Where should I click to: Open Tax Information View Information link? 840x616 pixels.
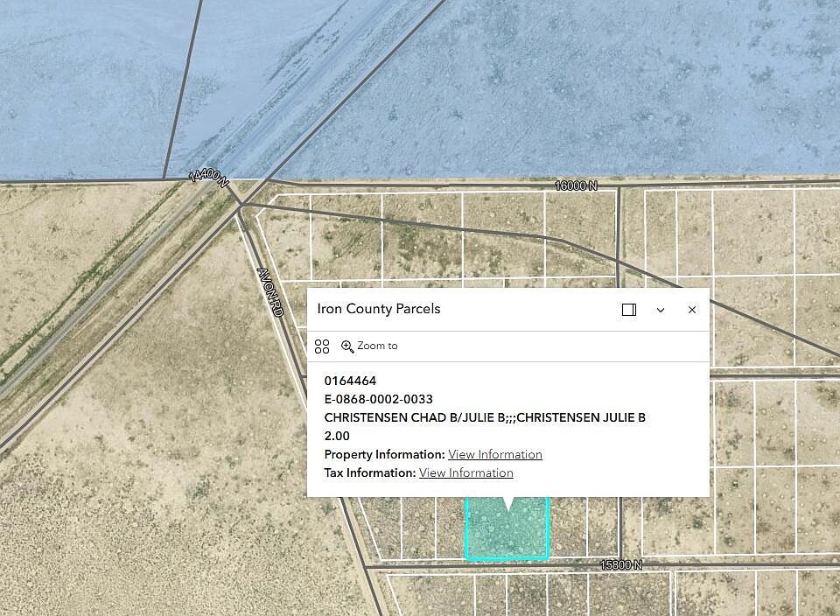[466, 472]
